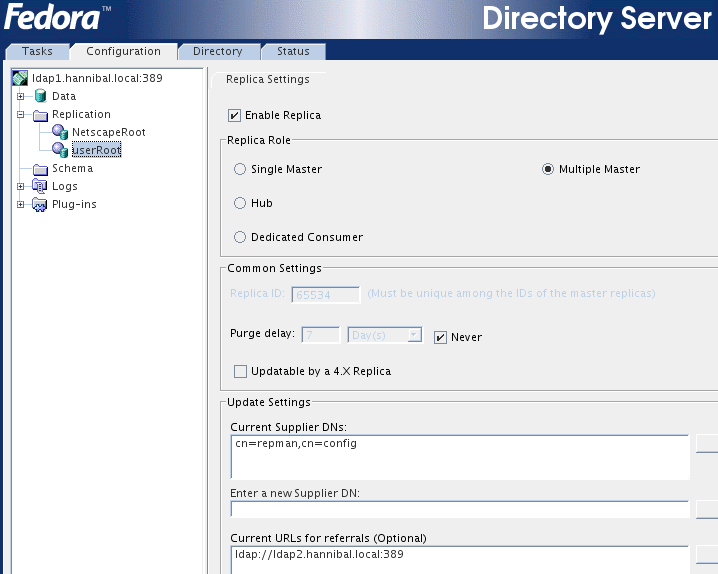Viewport: 718px width, 574px height.
Task: Click the Plug-ins icon in tree
Action: [39, 205]
